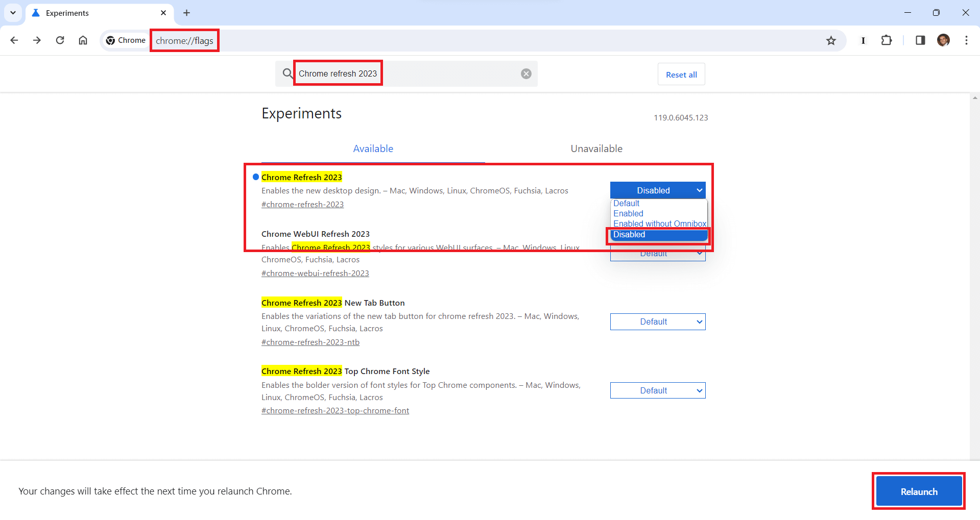Select the Experiments browser tab
The width and height of the screenshot is (980, 520).
(x=100, y=13)
